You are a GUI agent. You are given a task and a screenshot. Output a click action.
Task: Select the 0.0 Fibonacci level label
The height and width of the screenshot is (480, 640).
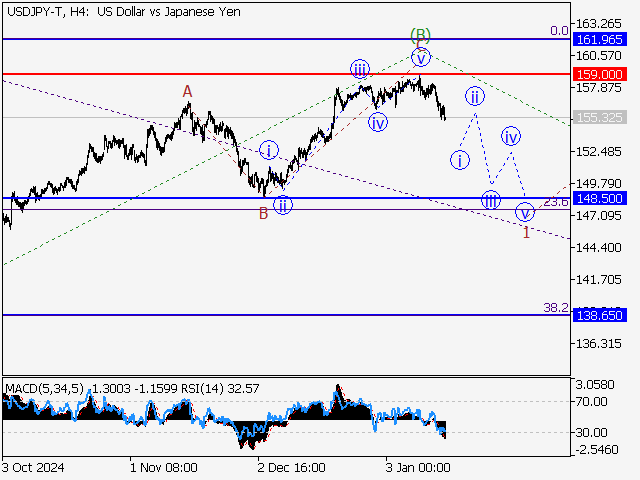(x=559, y=31)
